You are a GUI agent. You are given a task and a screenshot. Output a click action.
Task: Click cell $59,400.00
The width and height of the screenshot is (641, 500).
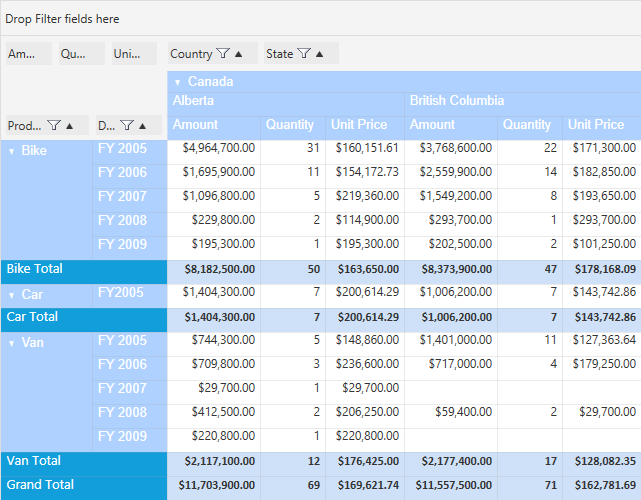coord(451,416)
